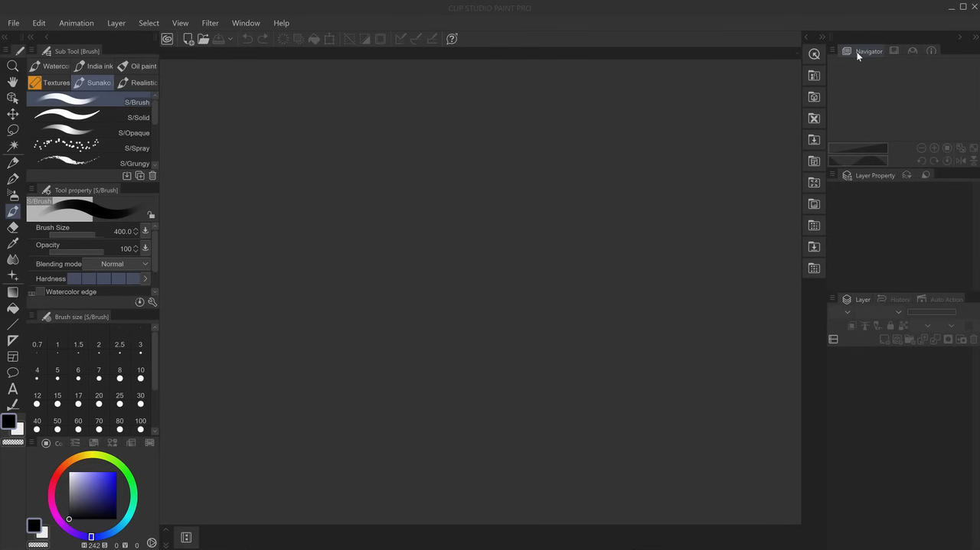This screenshot has height=550, width=980.
Task: Open the Quick Access panel icon
Action: [x=814, y=54]
